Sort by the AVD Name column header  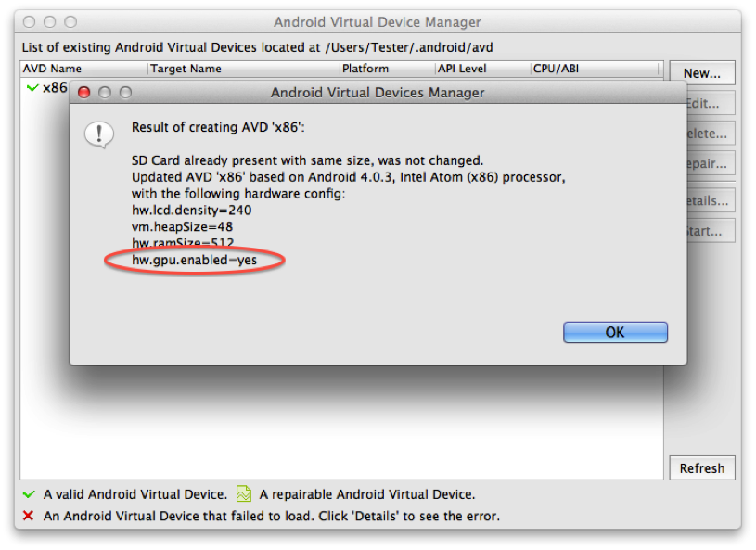coord(83,69)
